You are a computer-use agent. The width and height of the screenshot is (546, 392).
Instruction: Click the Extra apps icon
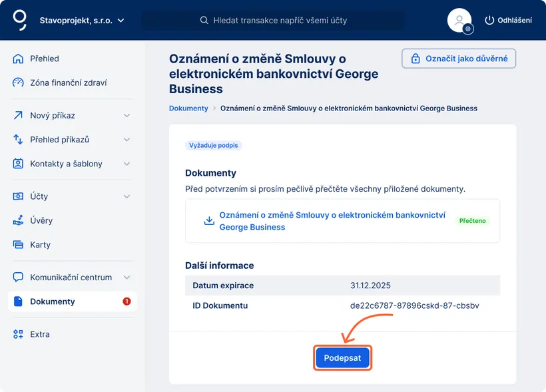click(x=18, y=334)
